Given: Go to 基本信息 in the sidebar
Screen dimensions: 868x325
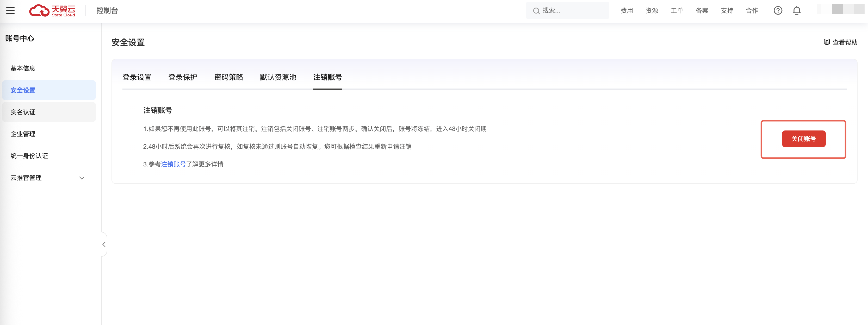Looking at the screenshot, I should point(23,68).
